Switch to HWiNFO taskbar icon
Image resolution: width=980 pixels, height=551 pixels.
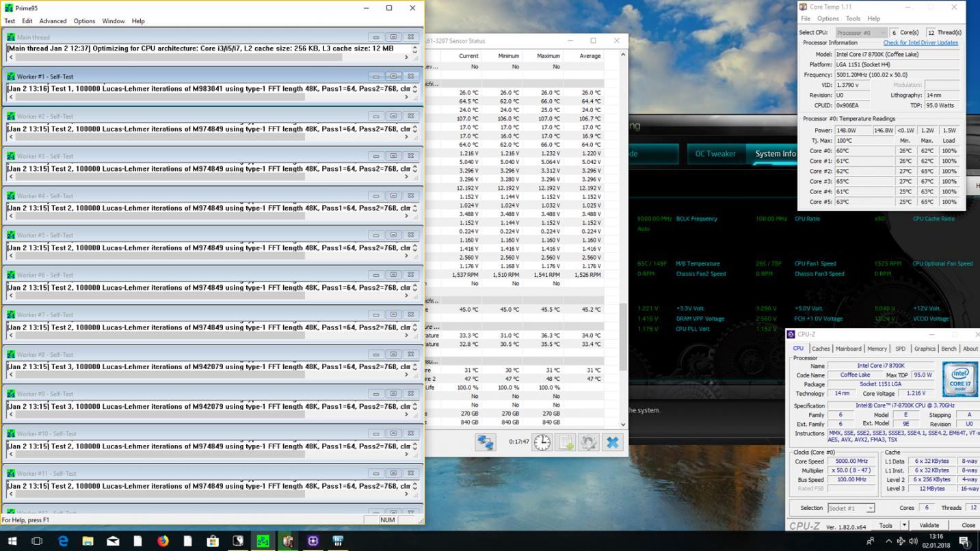[338, 541]
